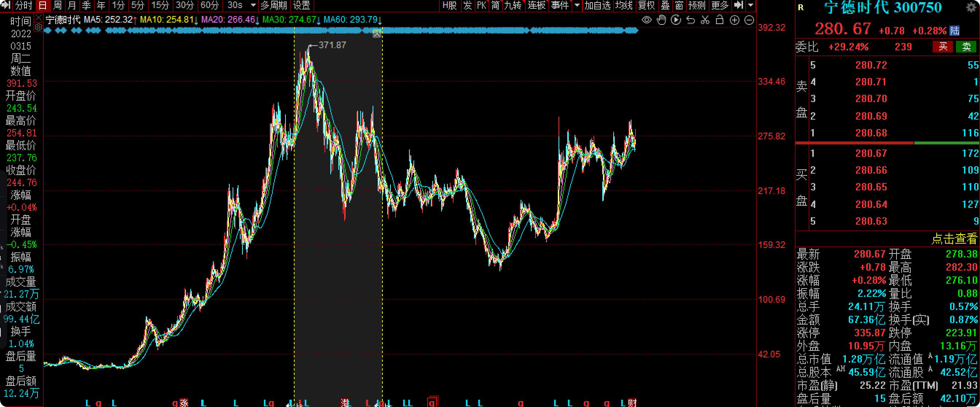Click 点击查看 link
The width and height of the screenshot is (980, 407).
pos(954,239)
